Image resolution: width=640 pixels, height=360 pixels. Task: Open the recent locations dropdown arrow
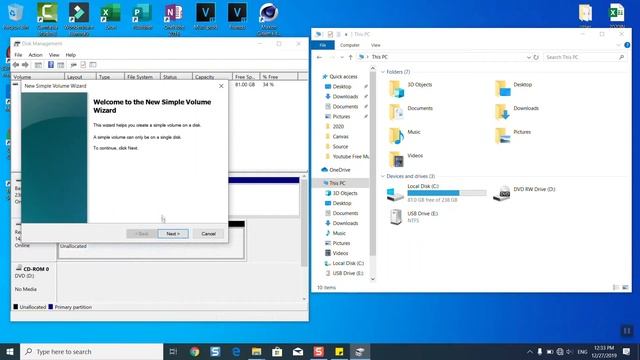(x=342, y=57)
